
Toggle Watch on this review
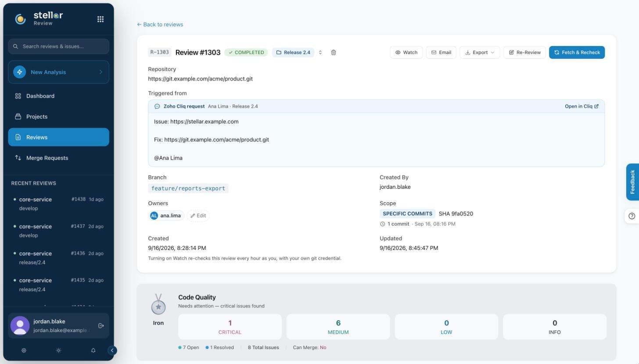406,53
